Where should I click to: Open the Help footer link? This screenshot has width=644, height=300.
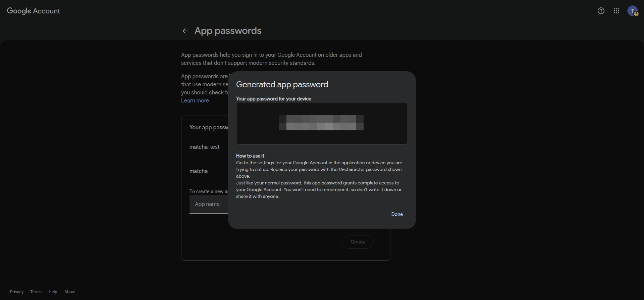tap(53, 292)
